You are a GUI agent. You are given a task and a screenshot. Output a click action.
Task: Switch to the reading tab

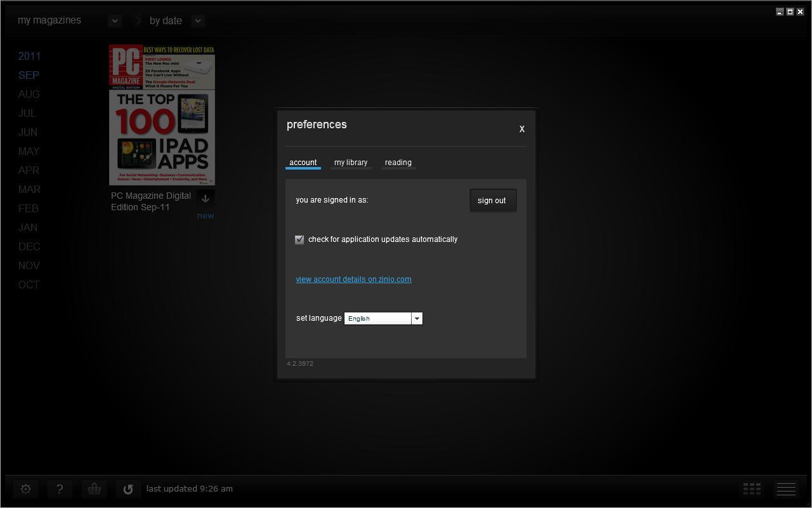pos(398,163)
